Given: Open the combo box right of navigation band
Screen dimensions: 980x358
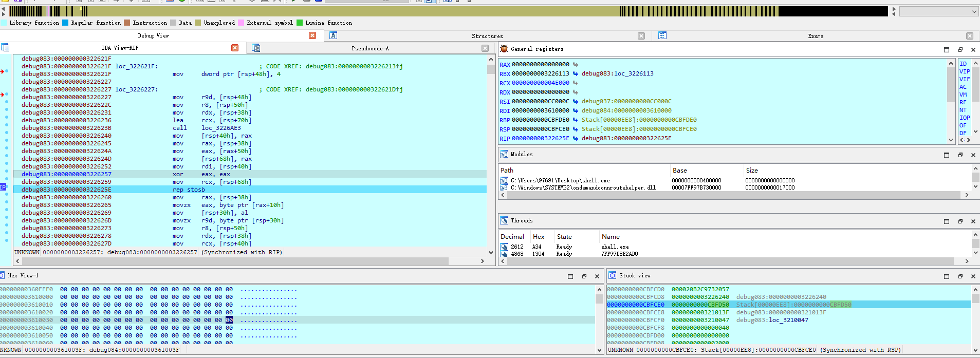Looking at the screenshot, I should (939, 11).
